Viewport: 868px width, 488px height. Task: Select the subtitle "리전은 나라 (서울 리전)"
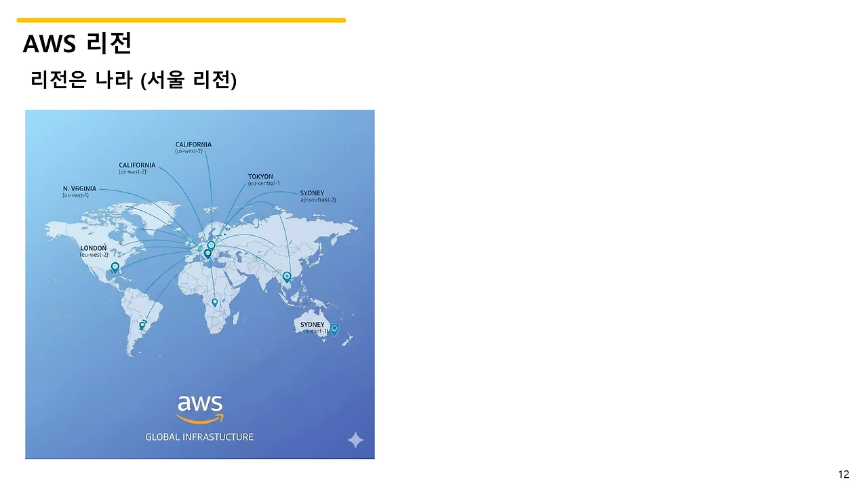(134, 81)
